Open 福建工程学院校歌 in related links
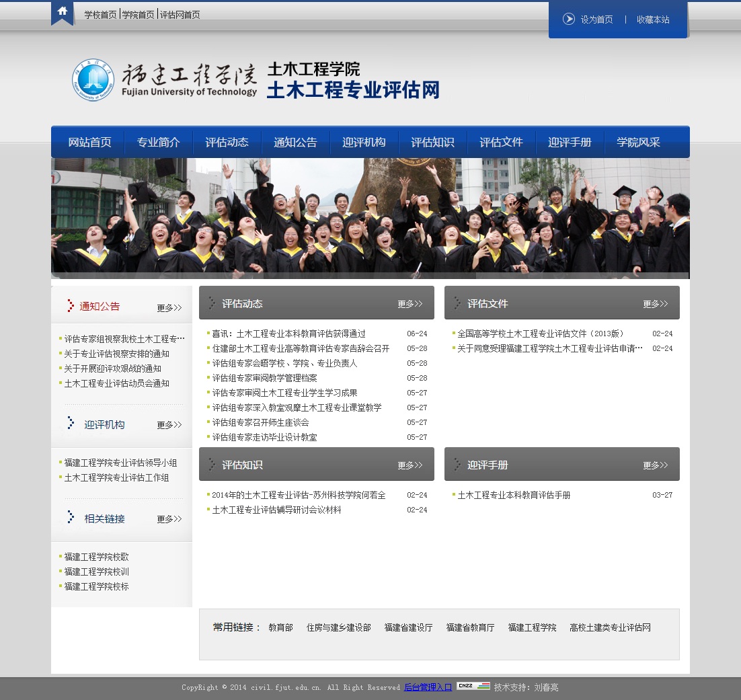This screenshot has width=741, height=700. (x=96, y=557)
